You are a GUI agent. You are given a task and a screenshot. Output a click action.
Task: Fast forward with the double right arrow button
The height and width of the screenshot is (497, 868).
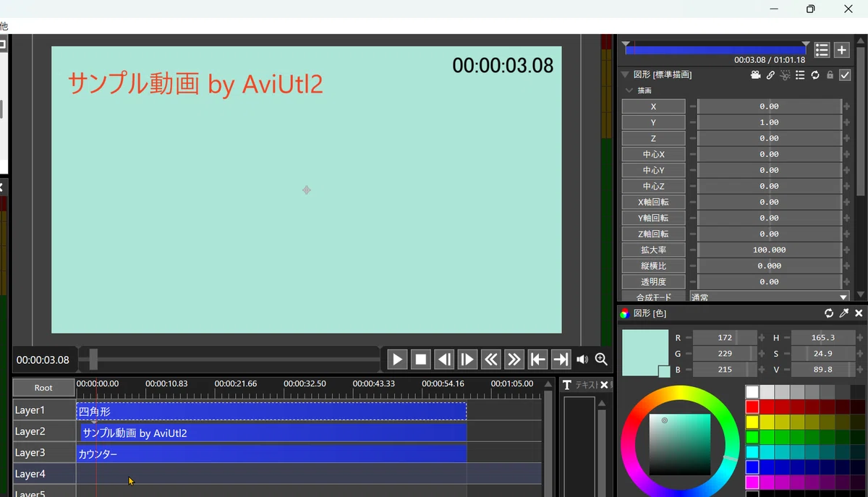click(514, 360)
